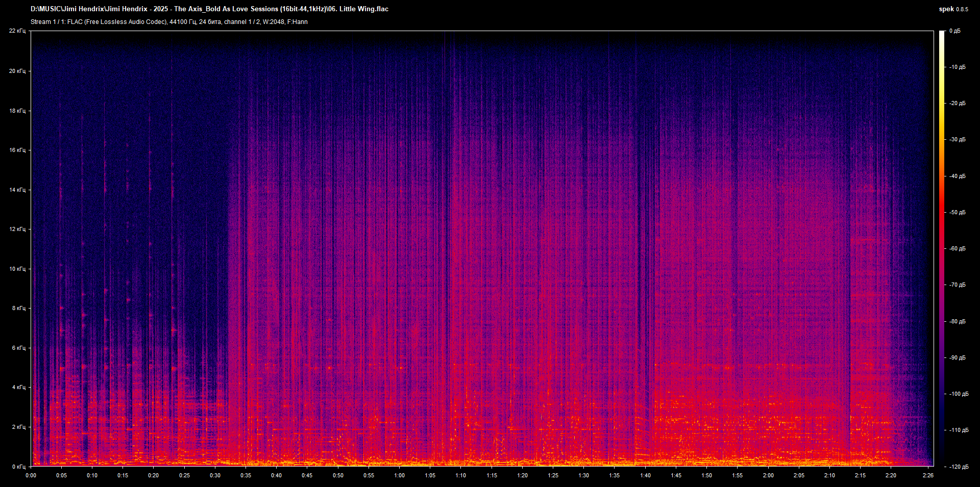This screenshot has width=980, height=487.
Task: Click the W:2048 window size text
Action: tap(272, 21)
